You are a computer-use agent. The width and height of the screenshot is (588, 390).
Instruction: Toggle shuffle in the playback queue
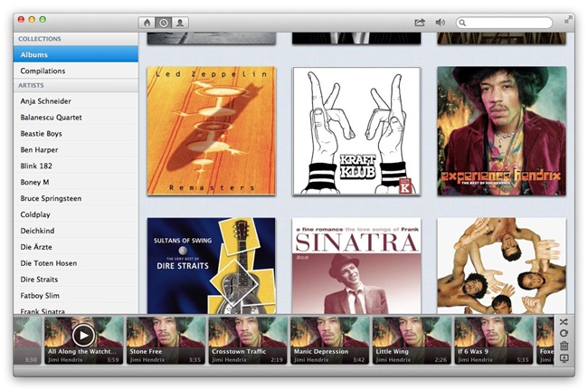pyautogui.click(x=564, y=322)
